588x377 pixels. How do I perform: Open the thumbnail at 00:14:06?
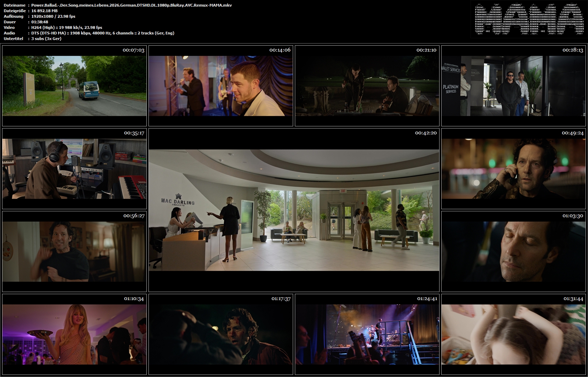point(221,86)
